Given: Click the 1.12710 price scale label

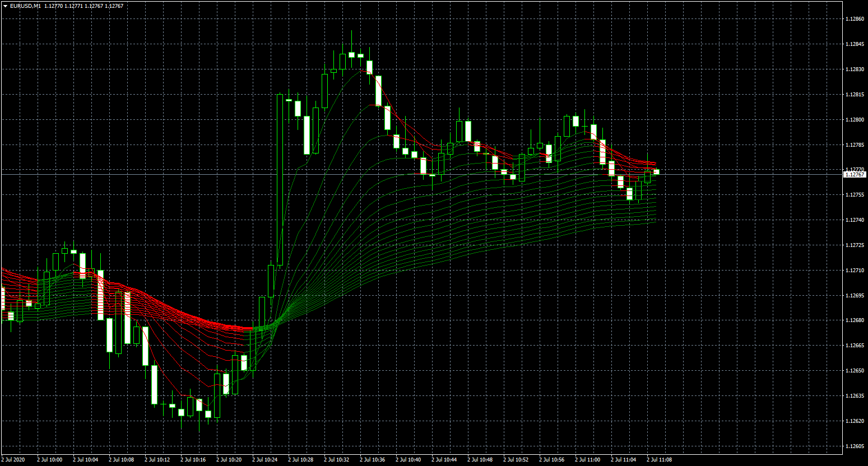Looking at the screenshot, I should coord(854,271).
